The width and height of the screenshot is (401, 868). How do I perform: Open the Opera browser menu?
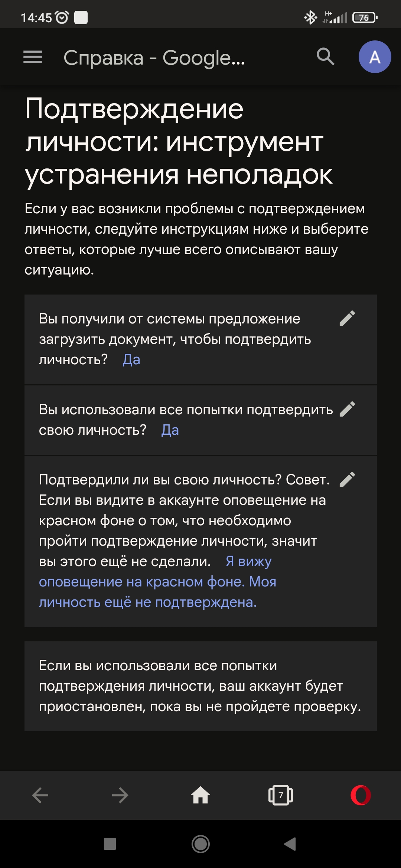361,795
